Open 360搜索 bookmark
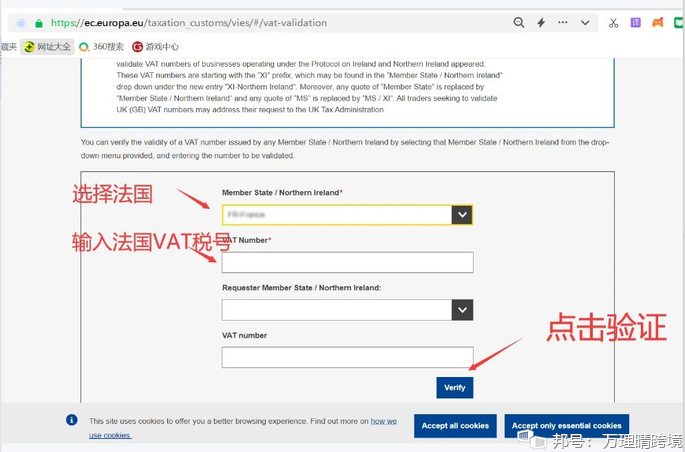 click(101, 47)
